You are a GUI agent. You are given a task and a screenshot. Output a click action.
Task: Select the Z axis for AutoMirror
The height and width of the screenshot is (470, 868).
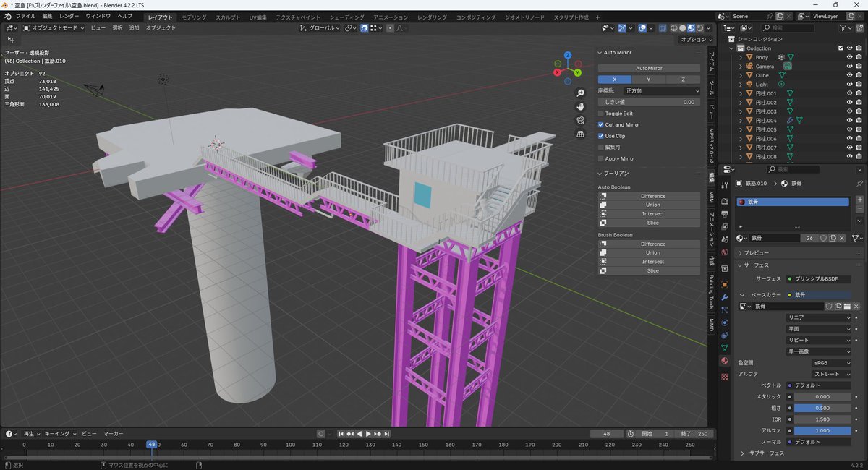(x=684, y=80)
